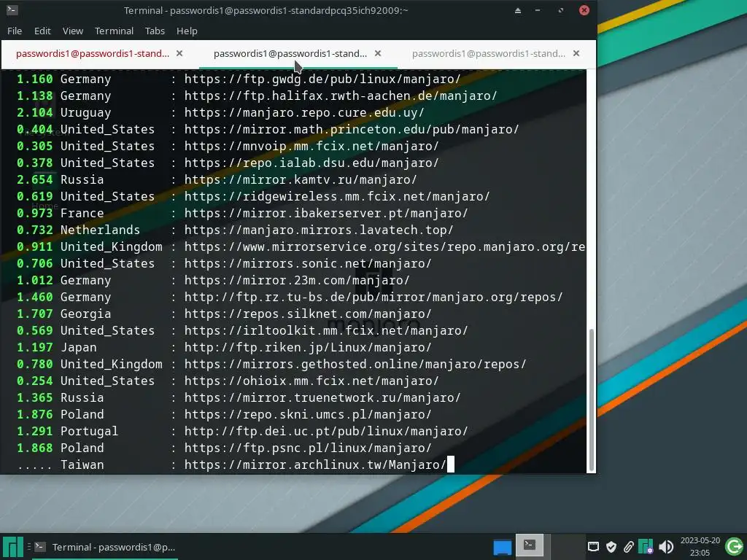The width and height of the screenshot is (747, 560).
Task: Open the File menu
Action: click(15, 31)
